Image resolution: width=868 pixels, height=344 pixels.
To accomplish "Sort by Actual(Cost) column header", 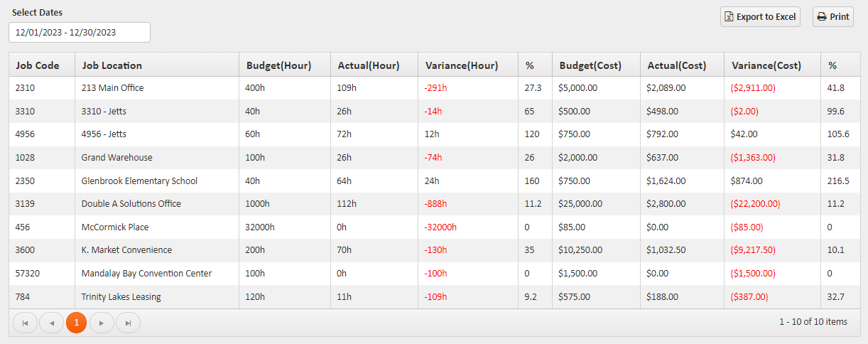I will [x=677, y=65].
